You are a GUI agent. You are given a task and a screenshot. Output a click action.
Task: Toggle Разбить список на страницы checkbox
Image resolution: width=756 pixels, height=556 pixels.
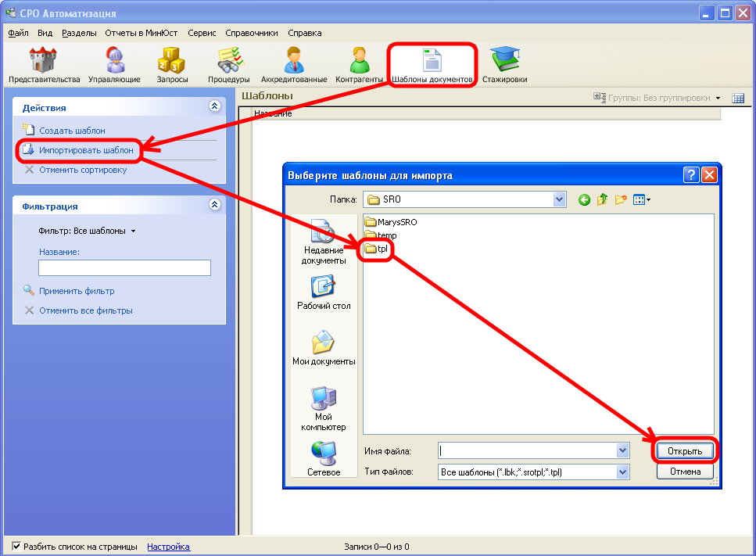16,547
